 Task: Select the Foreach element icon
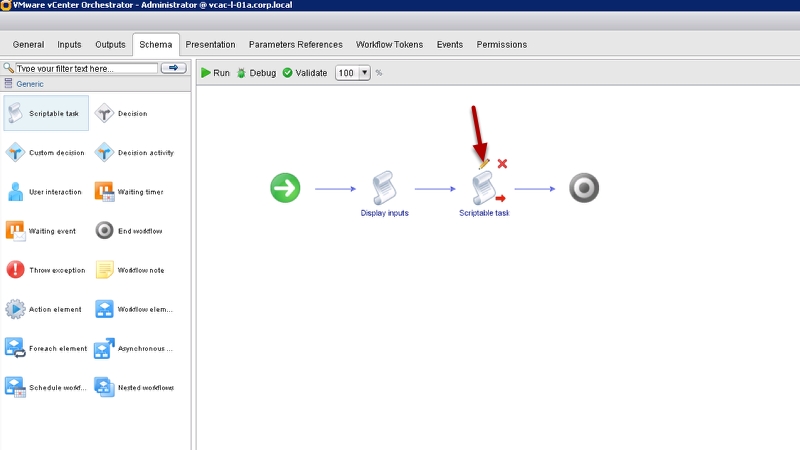coord(16,348)
